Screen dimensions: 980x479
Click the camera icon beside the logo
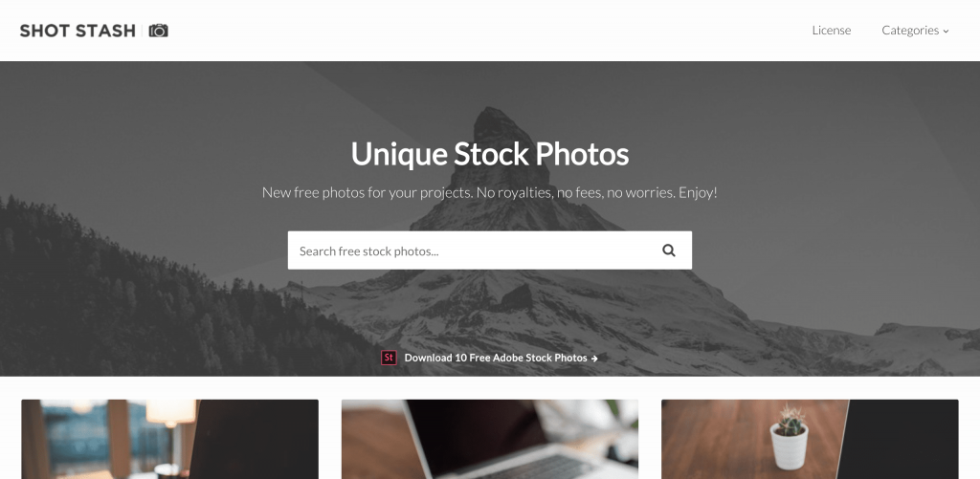pyautogui.click(x=158, y=31)
